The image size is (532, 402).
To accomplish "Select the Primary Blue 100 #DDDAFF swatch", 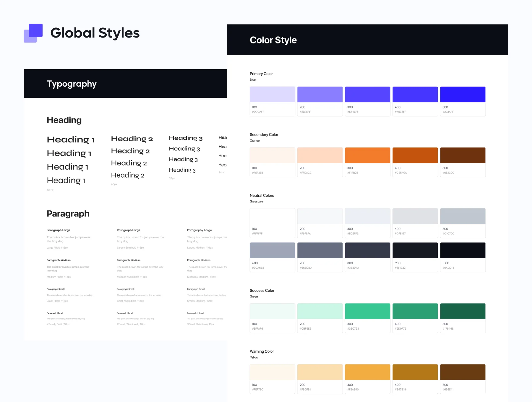I will 272,101.
